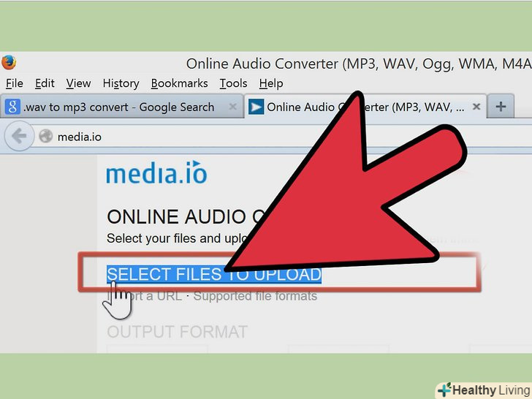
Task: Open the File menu
Action: coord(15,83)
